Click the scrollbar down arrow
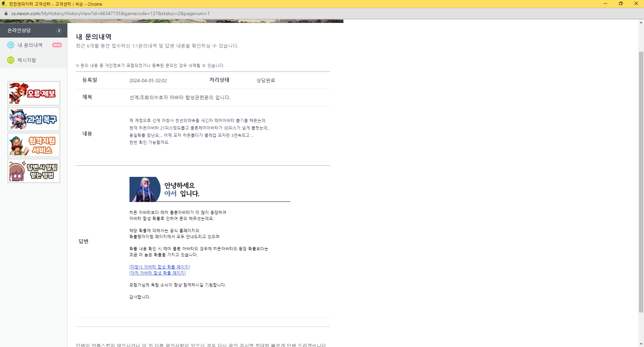The height and width of the screenshot is (347, 644). [641, 344]
